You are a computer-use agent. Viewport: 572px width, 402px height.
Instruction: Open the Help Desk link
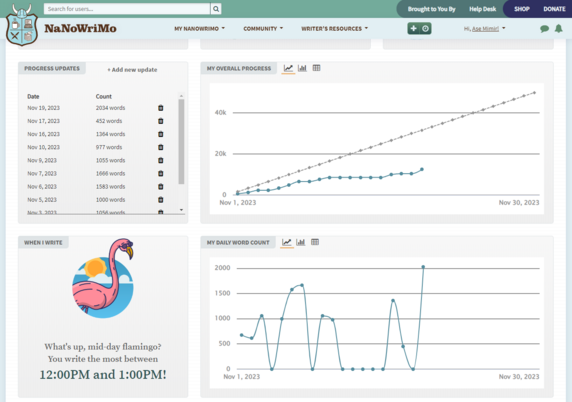[482, 9]
